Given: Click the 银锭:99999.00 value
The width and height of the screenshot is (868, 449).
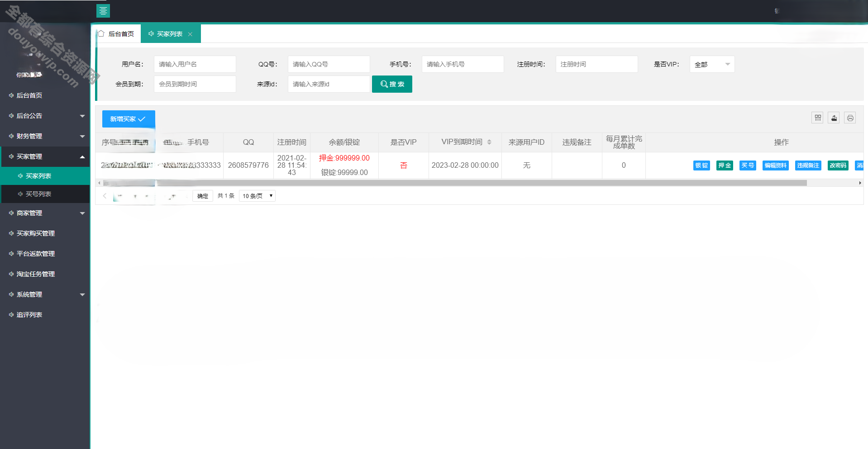Looking at the screenshot, I should pos(344,173).
